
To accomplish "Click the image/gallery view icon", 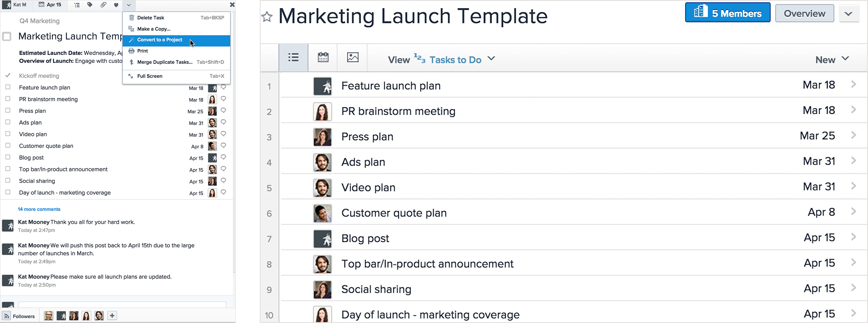I will (x=352, y=59).
